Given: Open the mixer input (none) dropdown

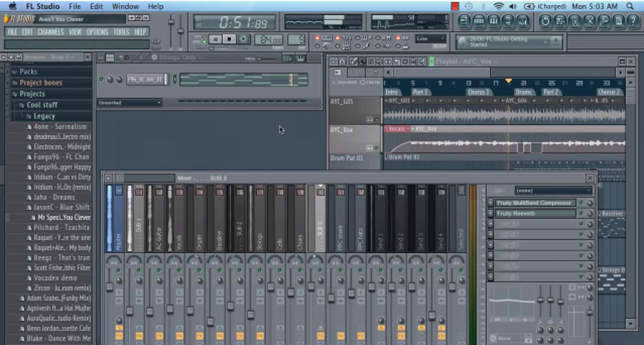Looking at the screenshot, I should tap(553, 190).
